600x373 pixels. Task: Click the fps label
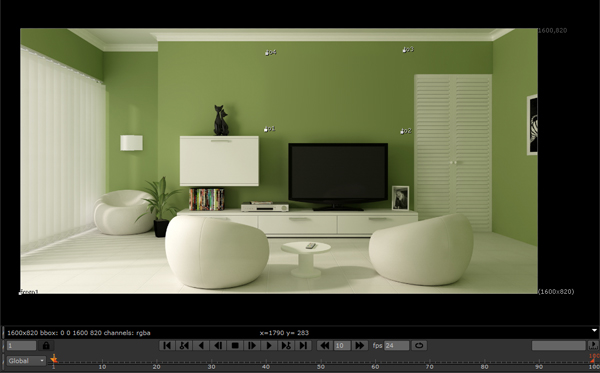tap(377, 345)
